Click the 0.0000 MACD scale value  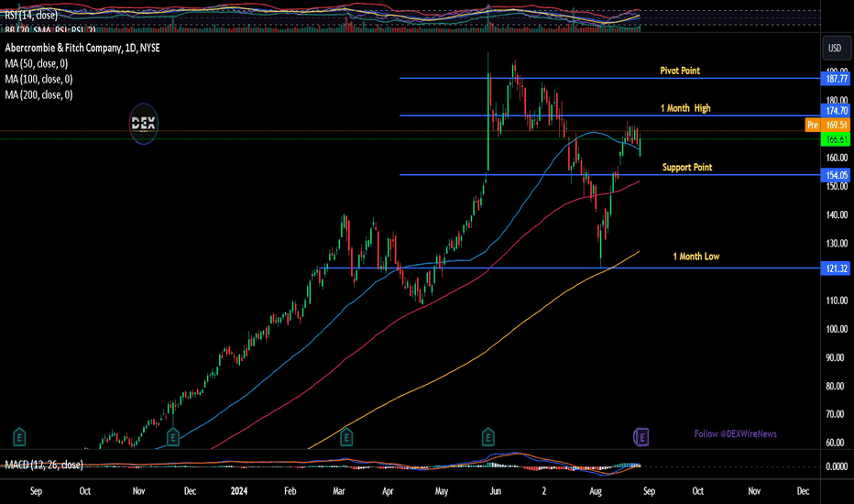837,467
